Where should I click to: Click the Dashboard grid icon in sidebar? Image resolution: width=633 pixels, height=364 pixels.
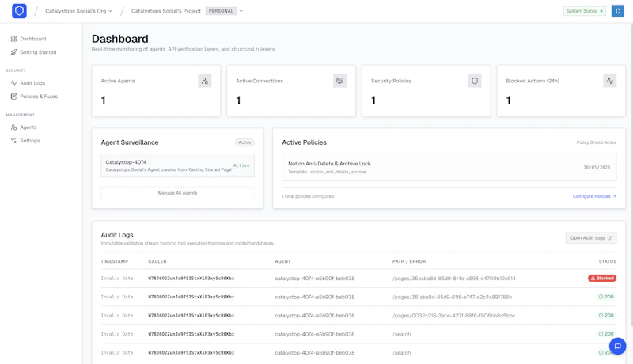click(x=13, y=39)
